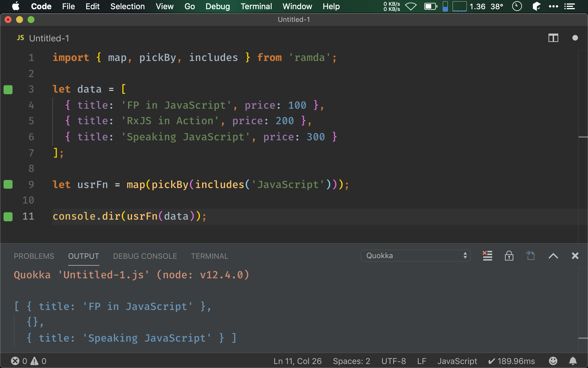588x368 pixels.
Task: Click 'FP in JavaScript' string in code
Action: (176, 105)
